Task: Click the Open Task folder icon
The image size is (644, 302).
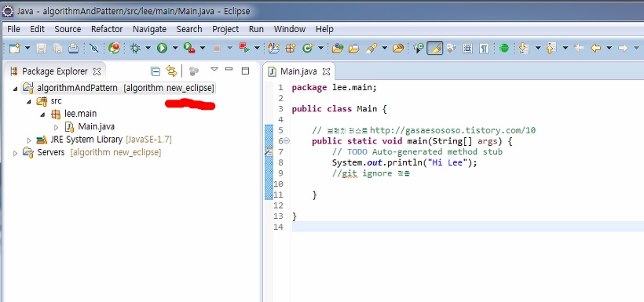Action: tap(353, 49)
